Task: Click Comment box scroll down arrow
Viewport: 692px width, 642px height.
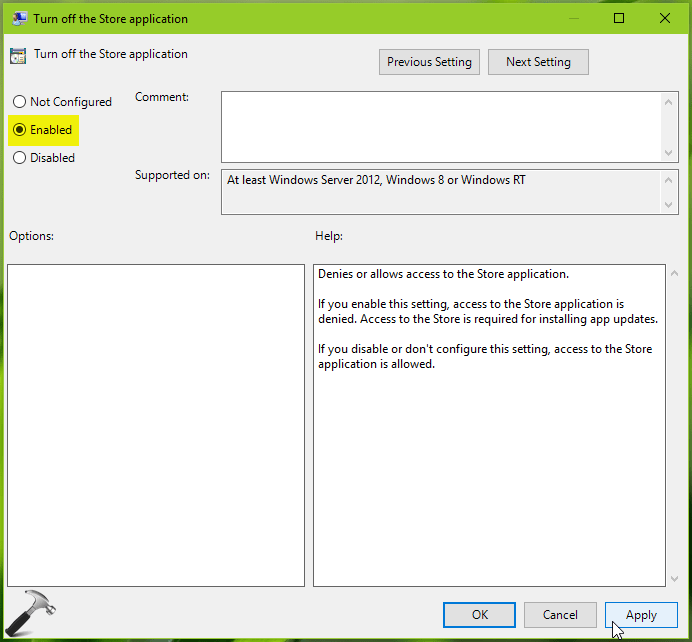Action: (x=669, y=153)
